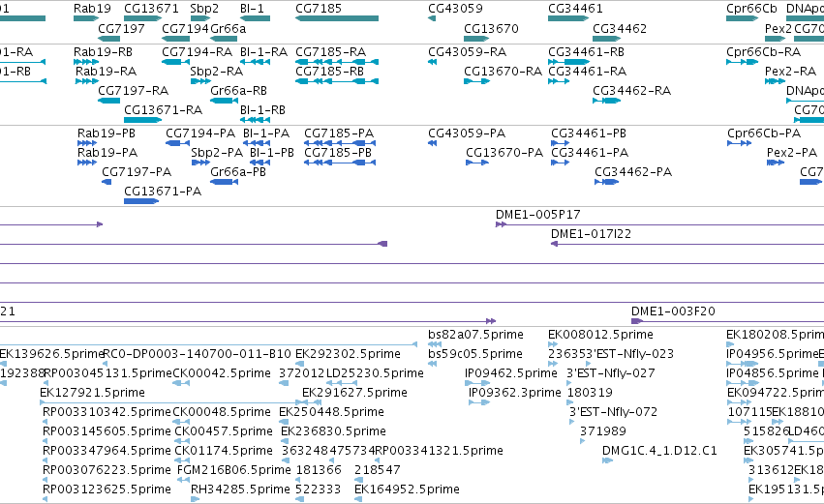Select the Sbp2 gene in top track

pyautogui.click(x=200, y=18)
